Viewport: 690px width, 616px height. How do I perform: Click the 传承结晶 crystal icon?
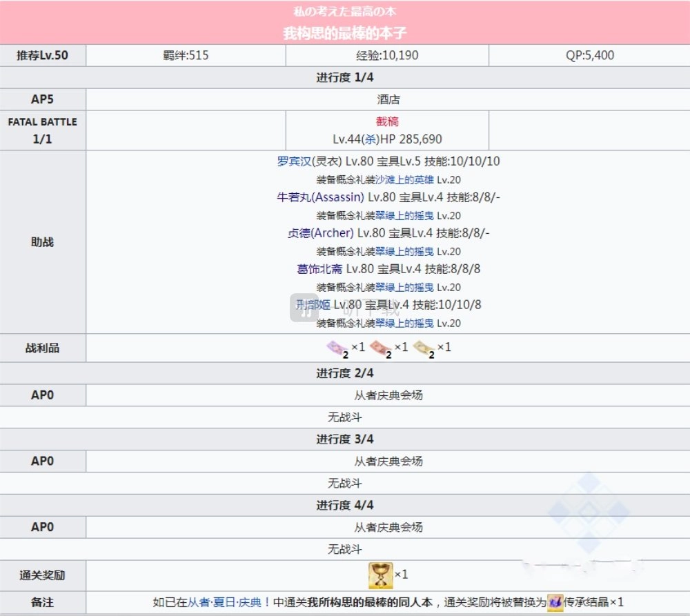pyautogui.click(x=555, y=602)
